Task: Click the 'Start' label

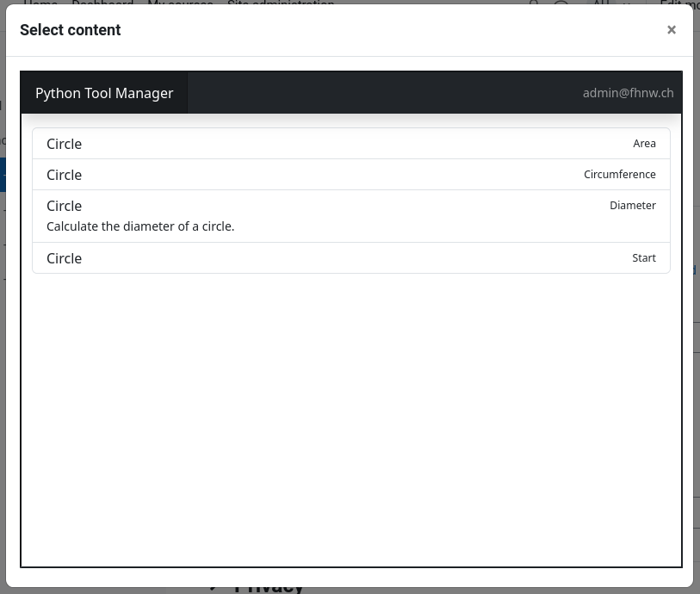Action: (x=644, y=258)
